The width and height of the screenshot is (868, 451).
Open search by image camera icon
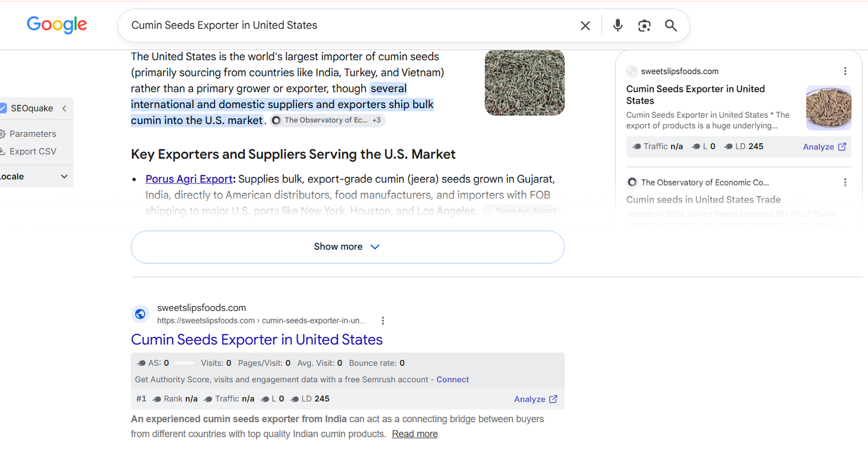[644, 26]
